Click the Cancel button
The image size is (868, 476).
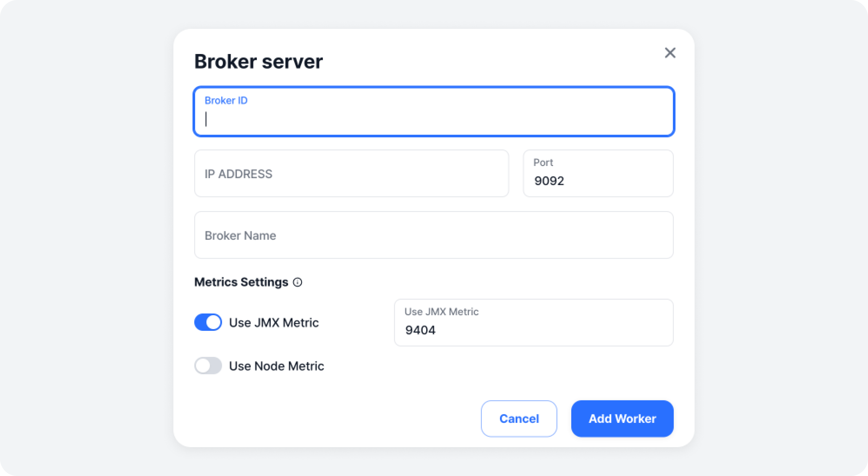tap(519, 419)
